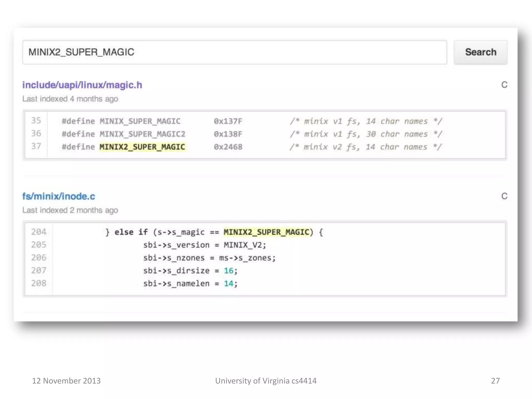Click the 0x2468 hex value
The image size is (532, 399).
[228, 147]
